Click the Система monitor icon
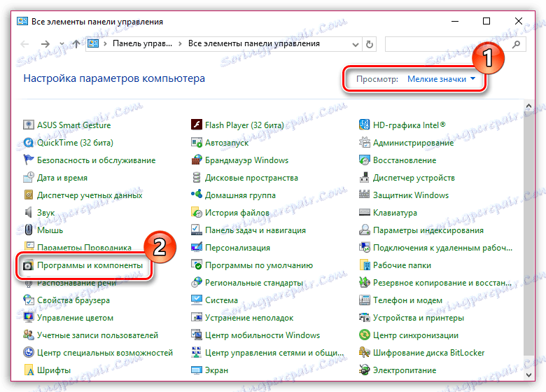Viewport: 546px width, 392px height. [197, 300]
